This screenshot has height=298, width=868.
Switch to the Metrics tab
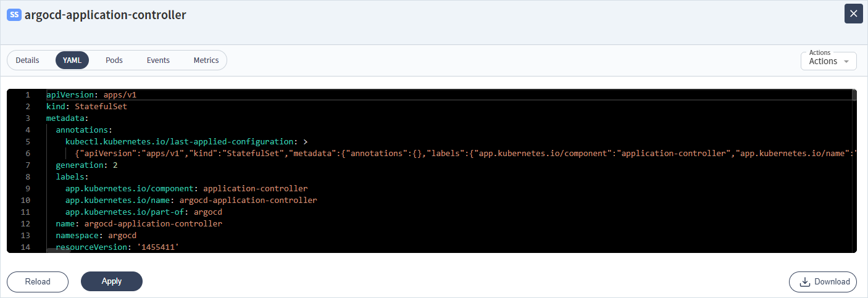pos(206,60)
